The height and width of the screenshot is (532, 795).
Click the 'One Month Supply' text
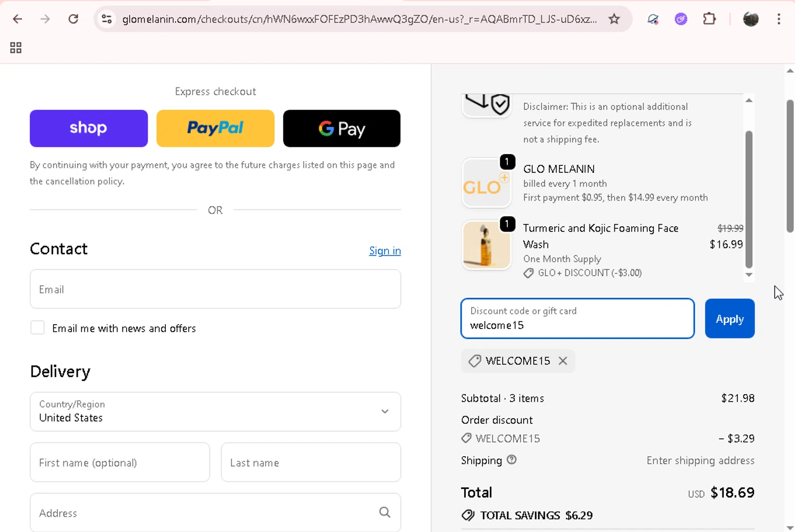click(x=562, y=259)
